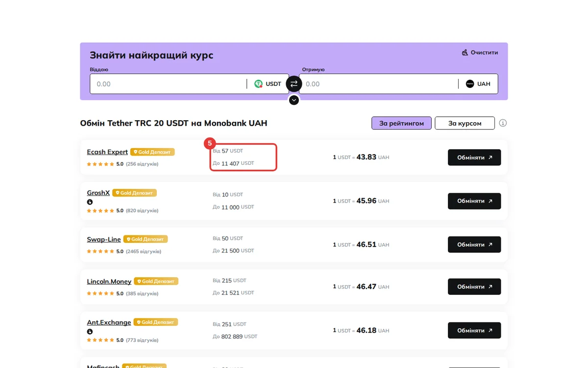Click the star rating of Lincoln.Money
Viewport: 588px width, 368px height.
(x=100, y=293)
